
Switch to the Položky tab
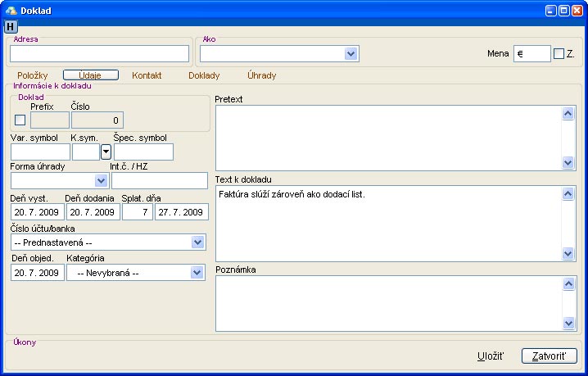click(34, 75)
